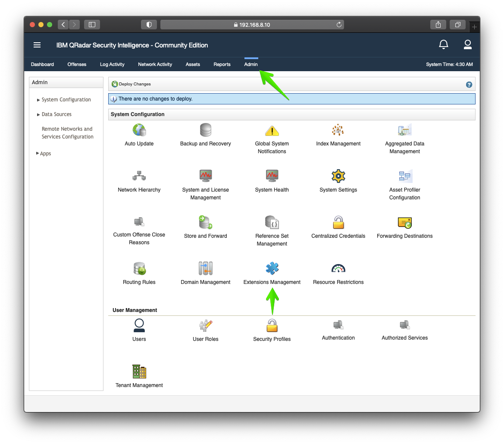Reload the page in the browser

pyautogui.click(x=339, y=25)
